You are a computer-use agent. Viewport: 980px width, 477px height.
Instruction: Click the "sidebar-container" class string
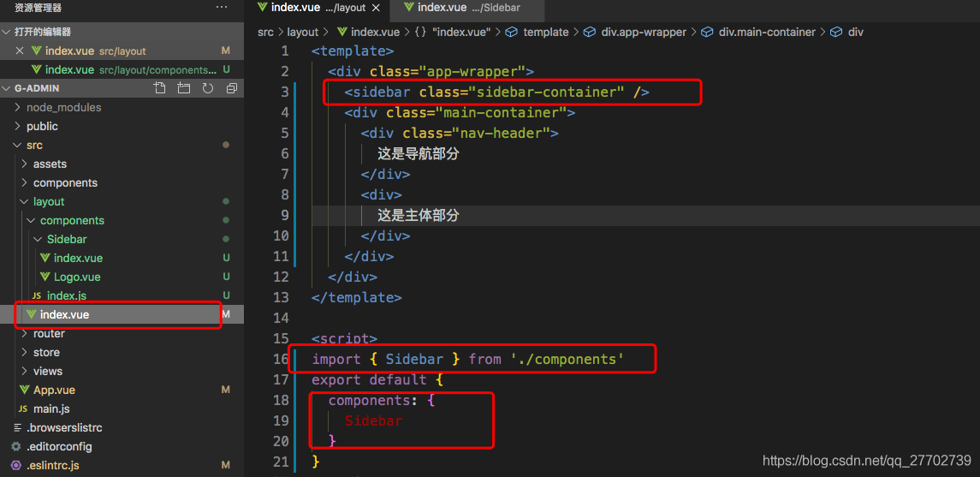pos(546,92)
